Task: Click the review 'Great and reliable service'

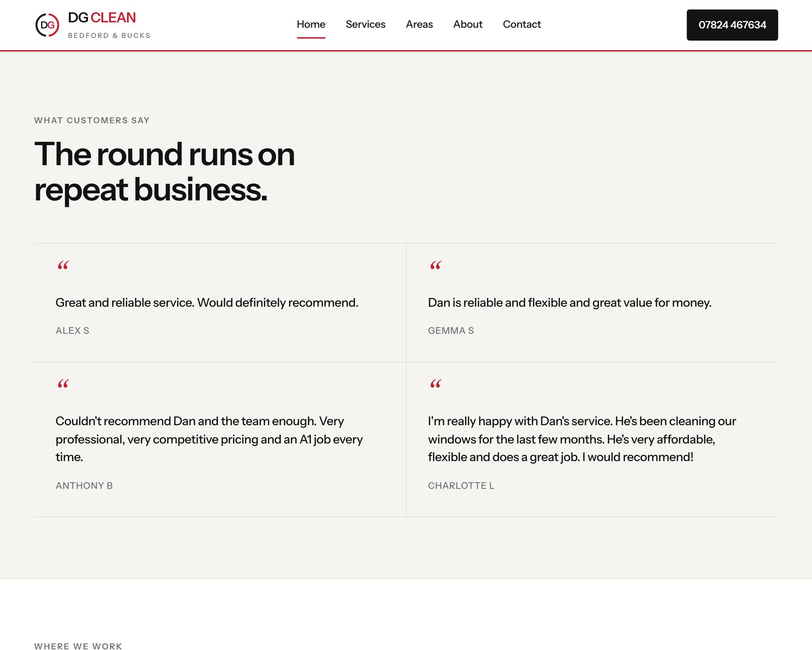Action: [207, 302]
